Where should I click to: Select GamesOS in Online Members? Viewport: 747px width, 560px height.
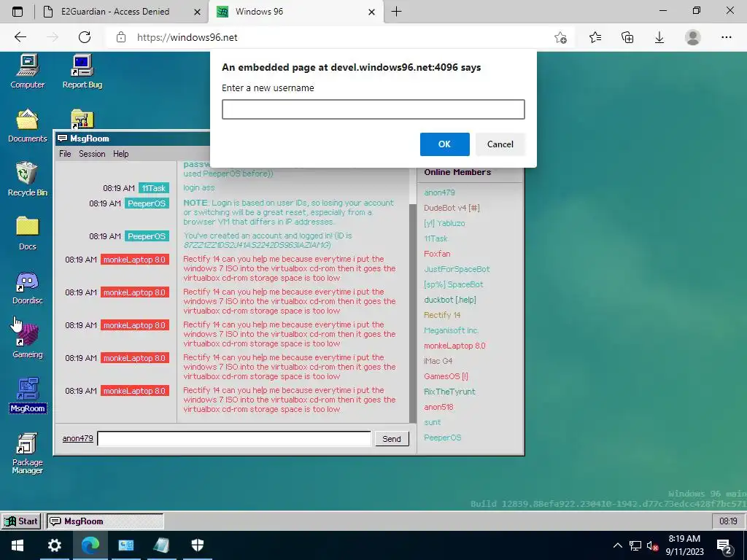coord(446,376)
